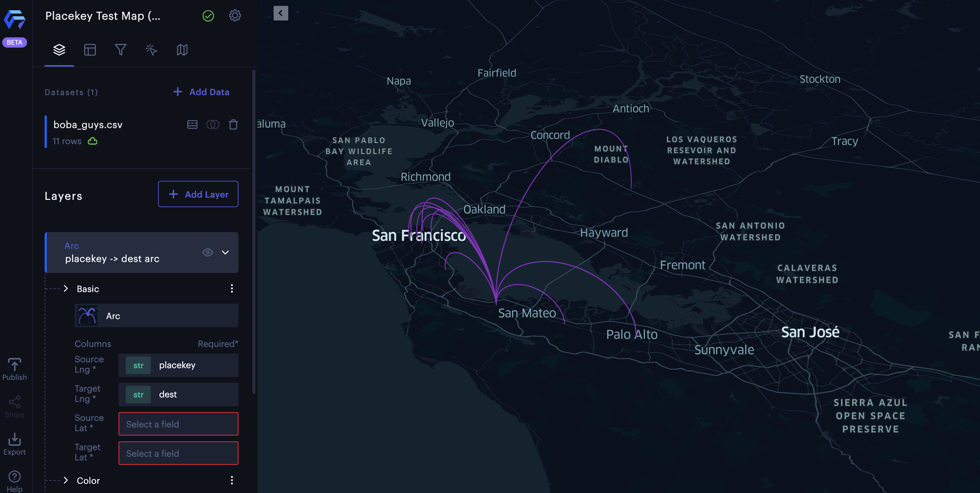Screen dimensions: 980x493
Task: Expand the Basic section of Arc layer
Action: 65,289
